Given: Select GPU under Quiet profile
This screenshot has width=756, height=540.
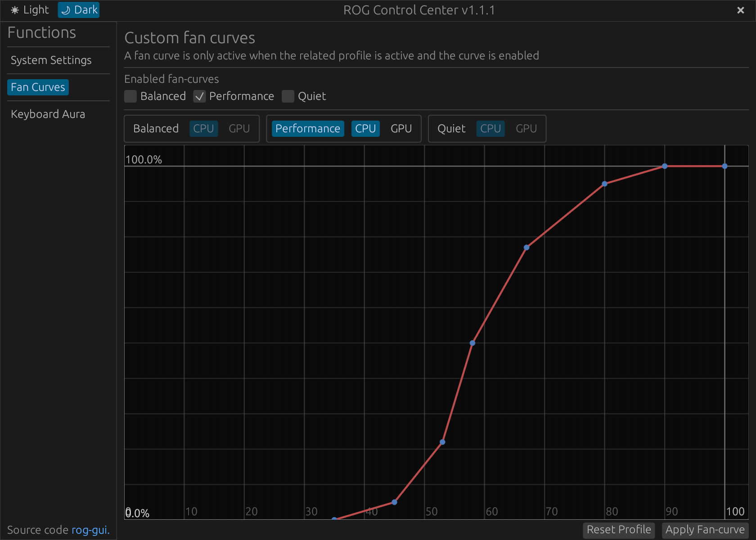Looking at the screenshot, I should pyautogui.click(x=526, y=129).
